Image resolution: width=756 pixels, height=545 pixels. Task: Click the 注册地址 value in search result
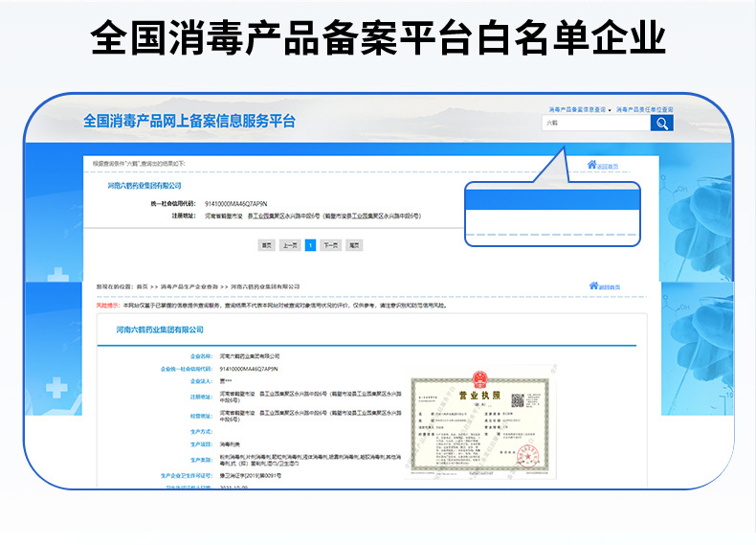[x=313, y=216]
